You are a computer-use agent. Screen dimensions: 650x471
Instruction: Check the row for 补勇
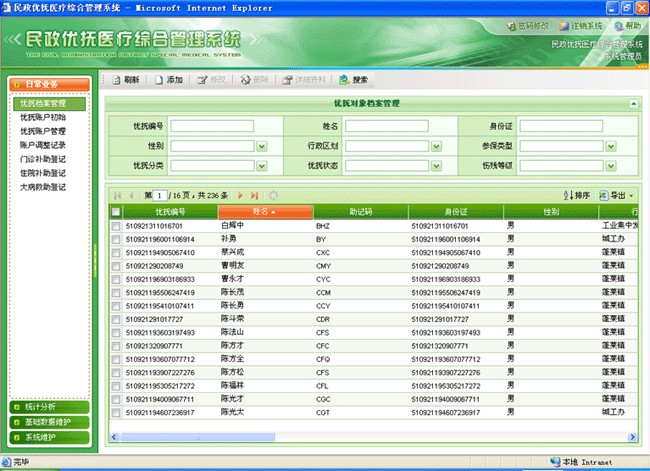coord(116,240)
